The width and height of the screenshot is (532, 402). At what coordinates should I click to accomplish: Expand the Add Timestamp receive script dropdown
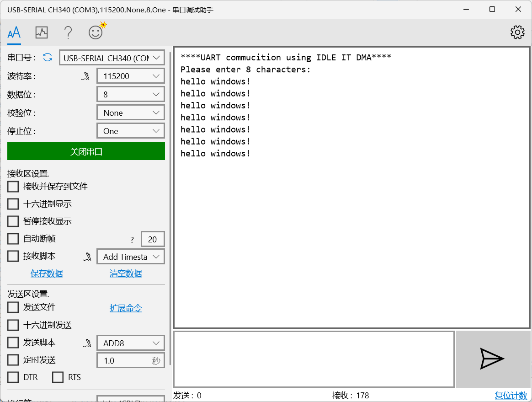coord(131,257)
